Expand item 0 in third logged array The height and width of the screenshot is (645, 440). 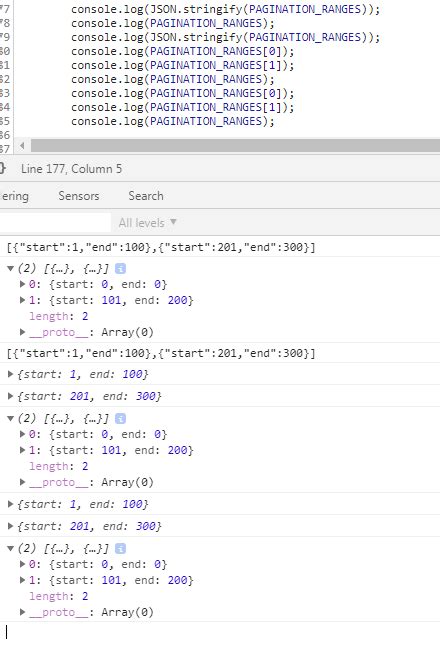point(23,564)
